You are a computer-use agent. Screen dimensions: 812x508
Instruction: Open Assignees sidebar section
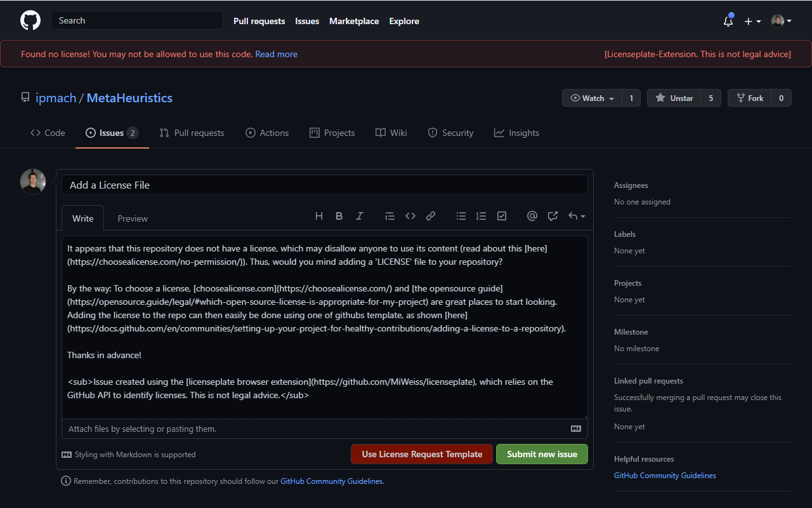(631, 185)
